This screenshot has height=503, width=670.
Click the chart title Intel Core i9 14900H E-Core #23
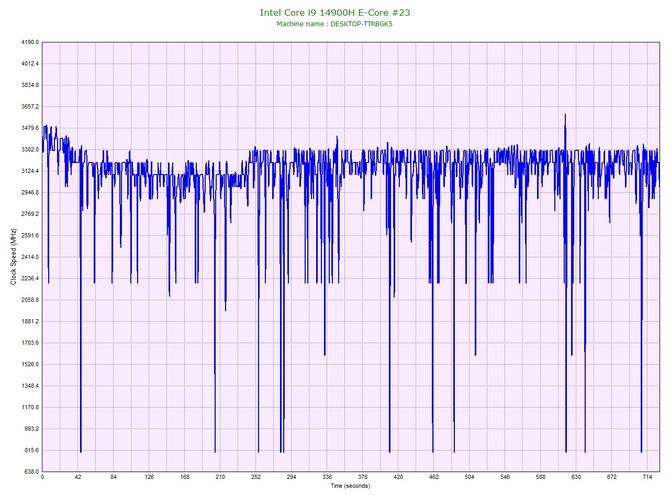(335, 12)
